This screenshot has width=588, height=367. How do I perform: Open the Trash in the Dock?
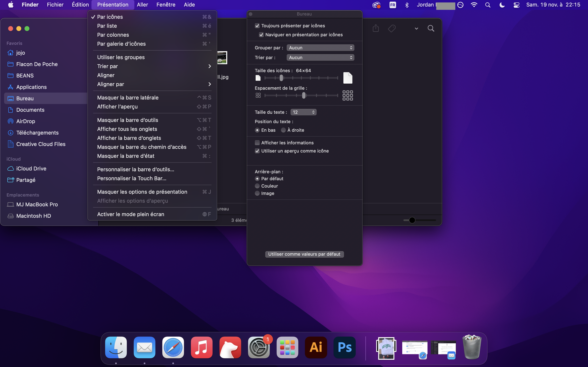click(x=472, y=347)
